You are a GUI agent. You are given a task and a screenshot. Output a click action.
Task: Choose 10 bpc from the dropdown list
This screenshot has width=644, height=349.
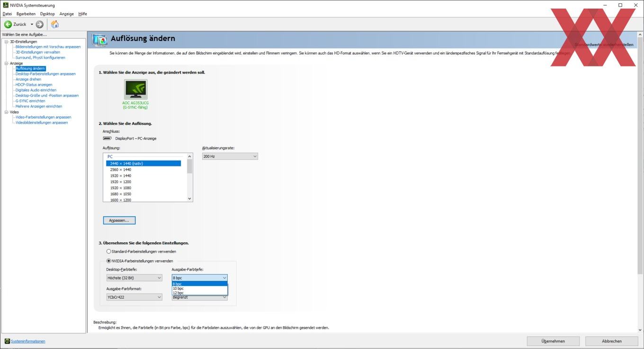(x=200, y=288)
